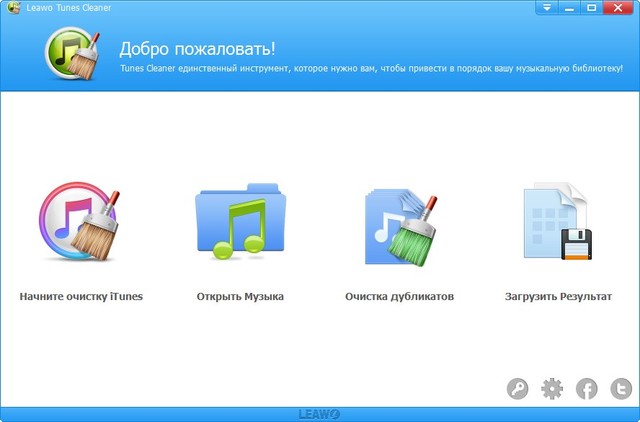Click the Tunes Cleaner logo in header
The width and height of the screenshot is (640, 422).
pos(72,53)
